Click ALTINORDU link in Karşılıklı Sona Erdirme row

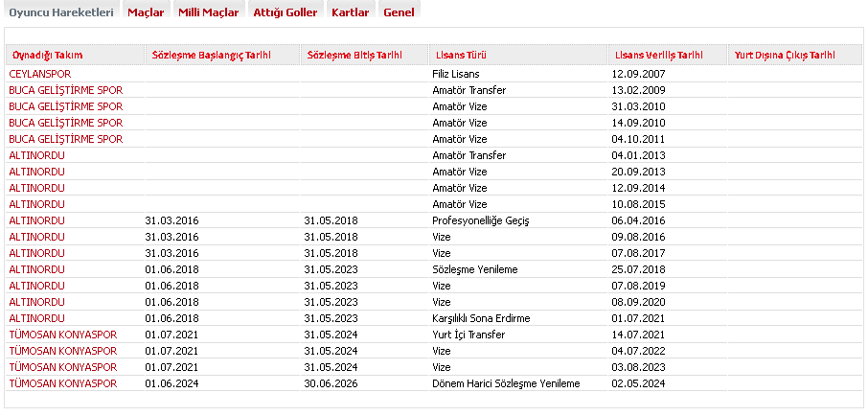coord(36,317)
